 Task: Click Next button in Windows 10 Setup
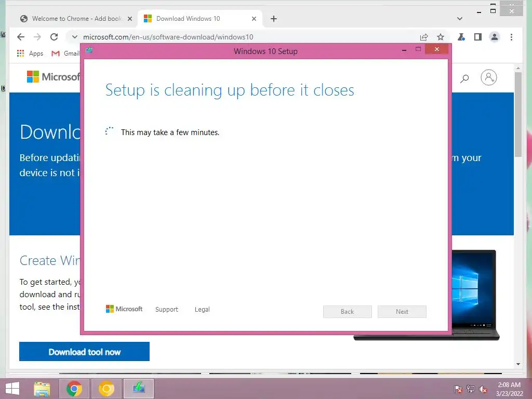click(x=402, y=312)
